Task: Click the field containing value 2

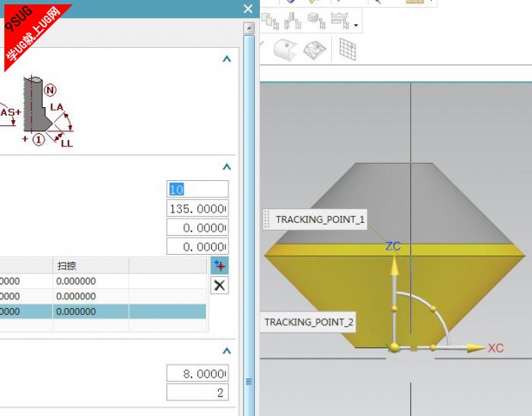Action: pos(197,393)
